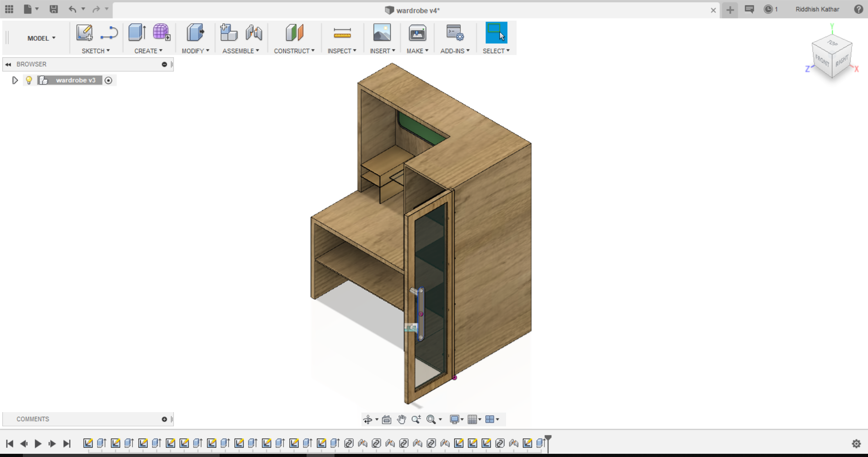Screen dimensions: 868x457
Task: Open the 3D Print make icon
Action: point(417,33)
